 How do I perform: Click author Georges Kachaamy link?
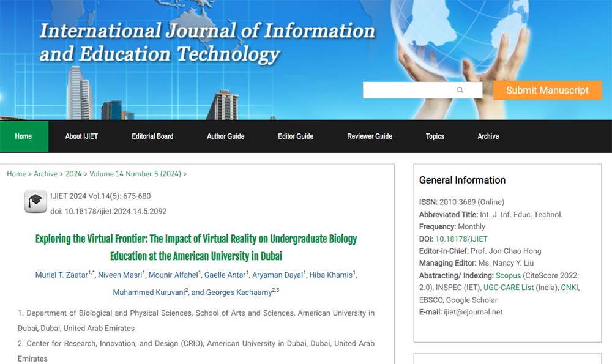[239, 292]
